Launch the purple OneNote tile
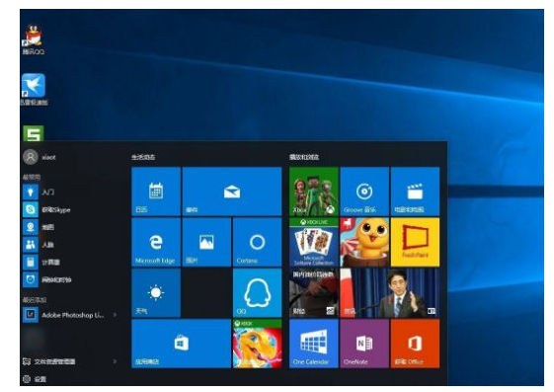Image resolution: width=554 pixels, height=392 pixels. pos(364,344)
